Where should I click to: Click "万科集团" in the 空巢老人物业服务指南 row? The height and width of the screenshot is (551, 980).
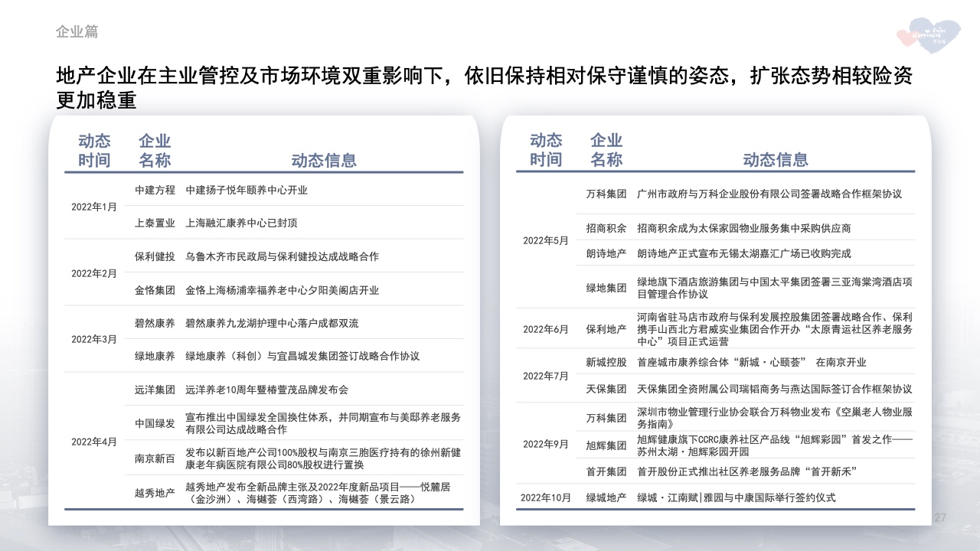pyautogui.click(x=606, y=419)
